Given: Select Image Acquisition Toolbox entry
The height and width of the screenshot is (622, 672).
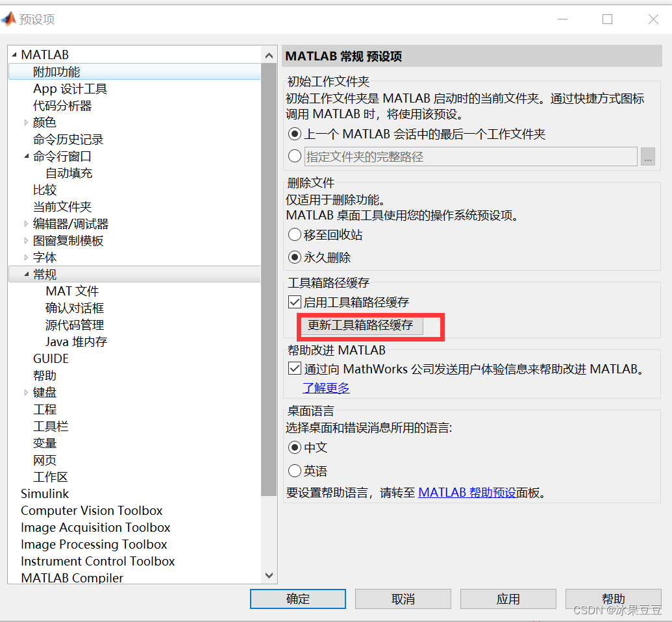Looking at the screenshot, I should click(x=95, y=527).
